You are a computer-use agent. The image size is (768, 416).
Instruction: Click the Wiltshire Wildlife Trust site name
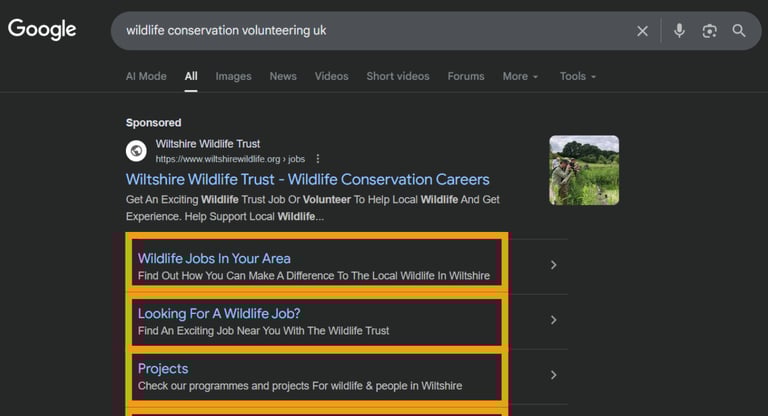tap(208, 144)
